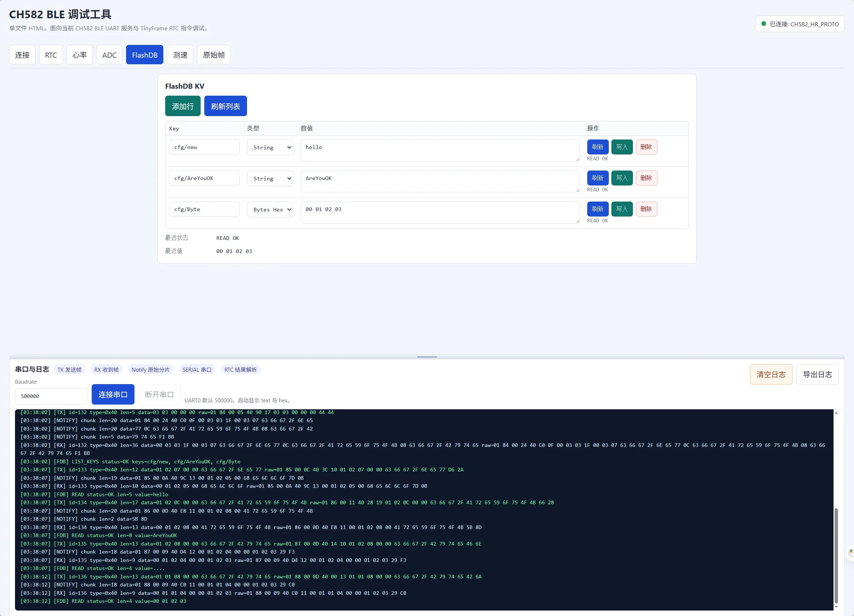Click the Key column header
Screen dimensions: 854x616
pos(174,129)
